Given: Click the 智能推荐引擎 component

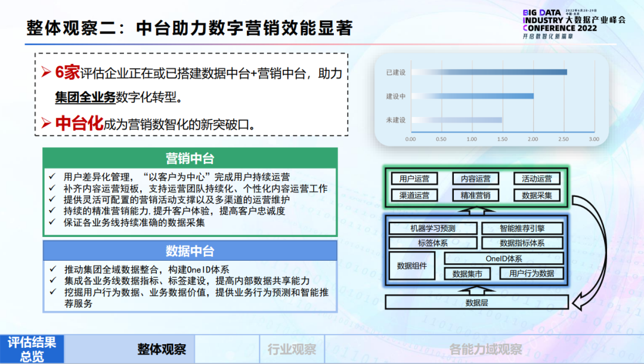Looking at the screenshot, I should click(522, 227).
